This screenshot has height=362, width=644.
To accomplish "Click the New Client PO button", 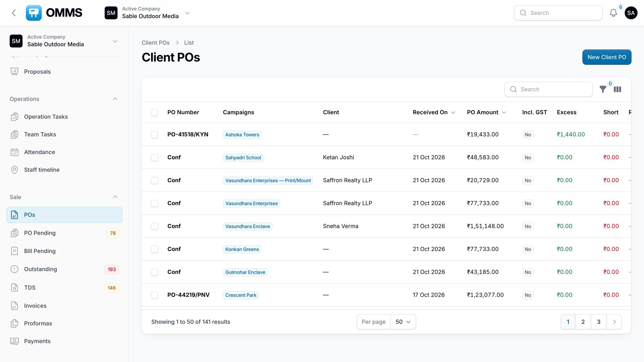I will 607,57.
